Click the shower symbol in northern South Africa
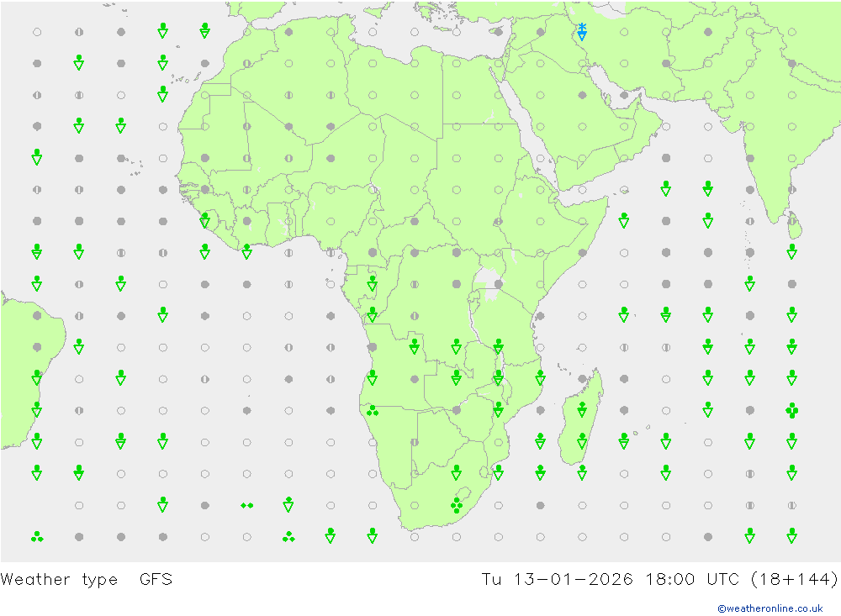 coord(457,472)
